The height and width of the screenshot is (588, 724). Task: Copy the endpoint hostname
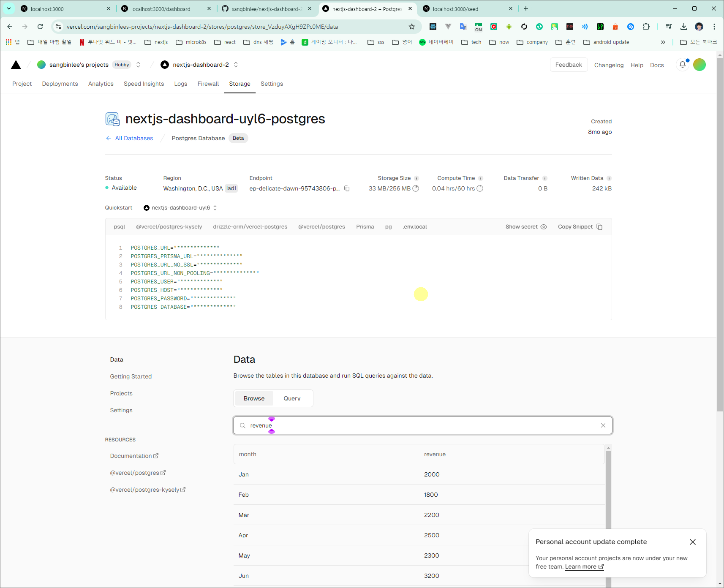347,188
